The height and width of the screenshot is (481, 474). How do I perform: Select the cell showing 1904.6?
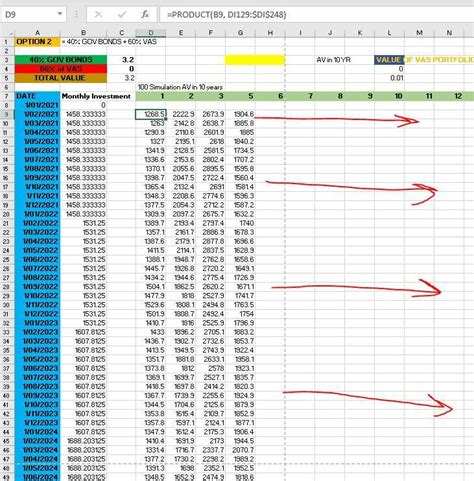(240, 114)
